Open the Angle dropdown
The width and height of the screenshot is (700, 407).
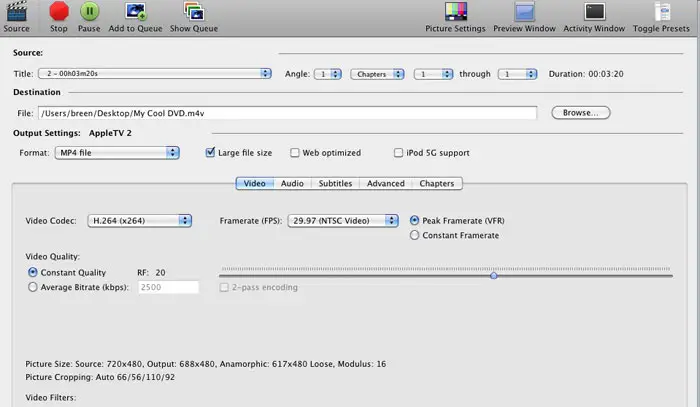coord(328,74)
